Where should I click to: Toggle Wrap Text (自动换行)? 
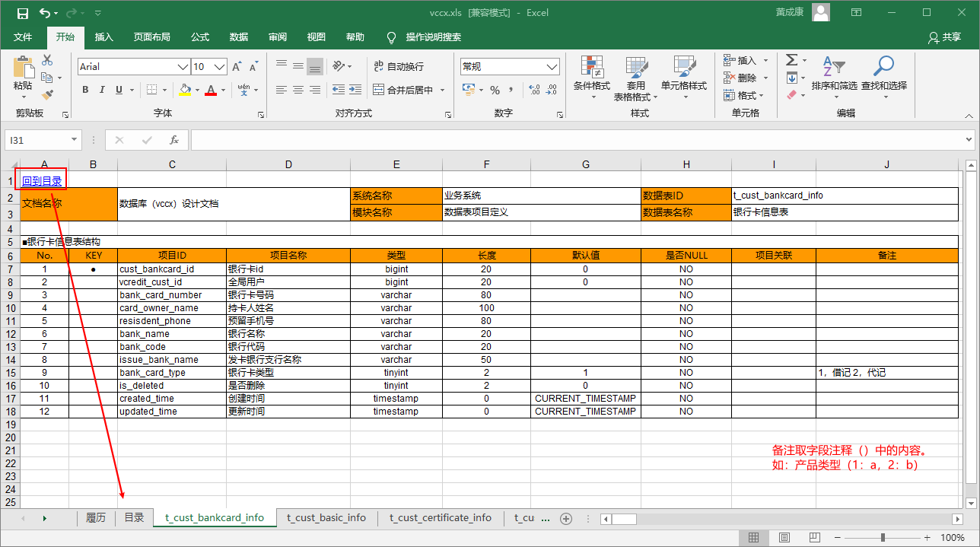399,66
